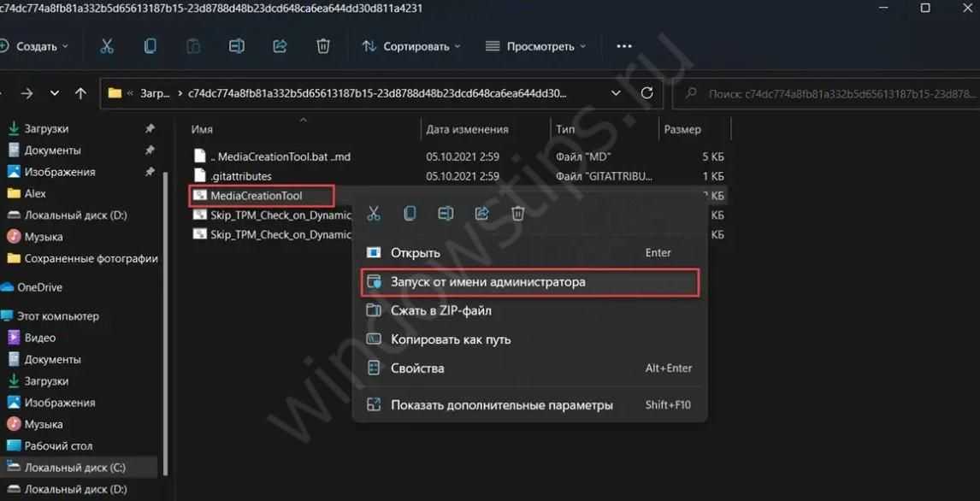The image size is (980, 501).
Task: Open the Сортировать dropdown
Action: [411, 46]
